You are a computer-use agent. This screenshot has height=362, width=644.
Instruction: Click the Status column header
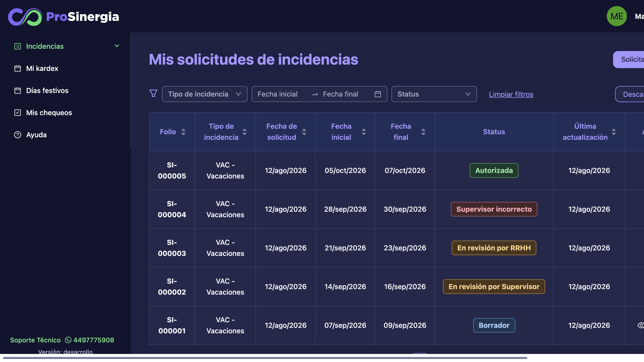(494, 132)
